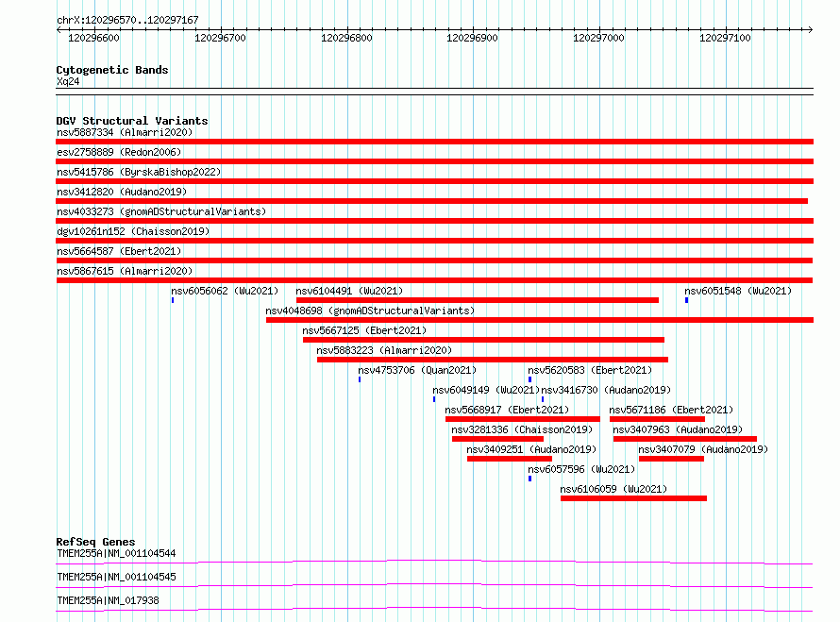The image size is (840, 622).
Task: Click nsv4753706 (Quan2021) label
Action: pyautogui.click(x=417, y=370)
